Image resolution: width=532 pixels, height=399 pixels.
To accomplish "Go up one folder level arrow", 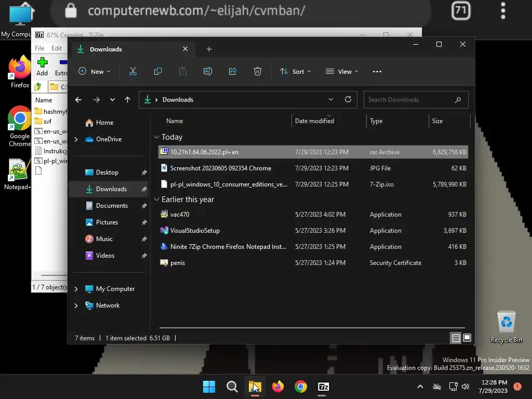I will pos(127,100).
